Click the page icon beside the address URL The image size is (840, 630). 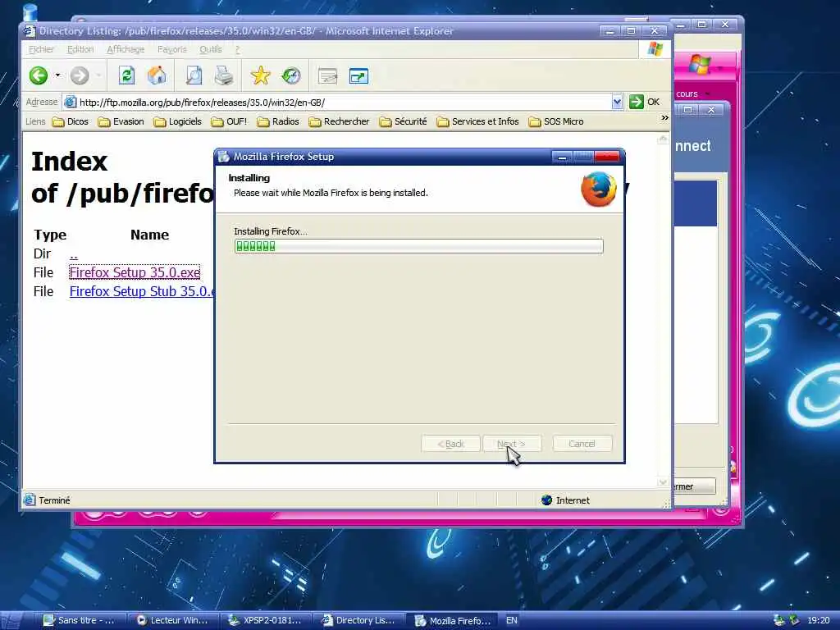(71, 102)
